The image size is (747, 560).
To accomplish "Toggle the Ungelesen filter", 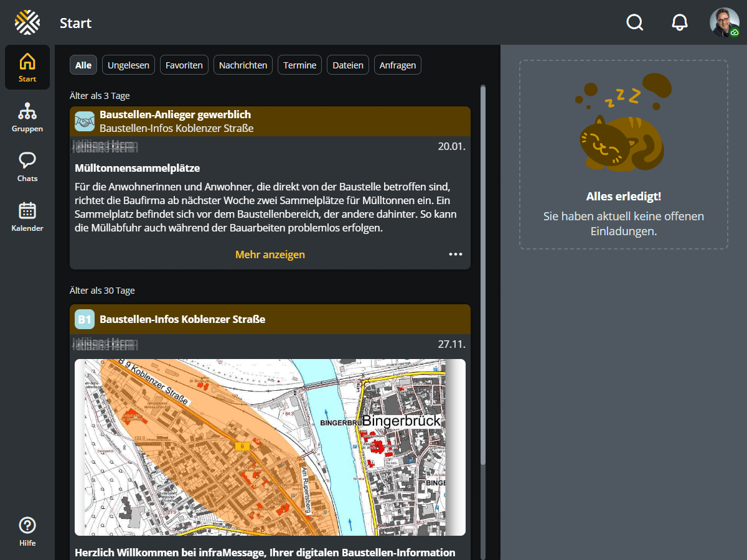I will click(x=128, y=65).
